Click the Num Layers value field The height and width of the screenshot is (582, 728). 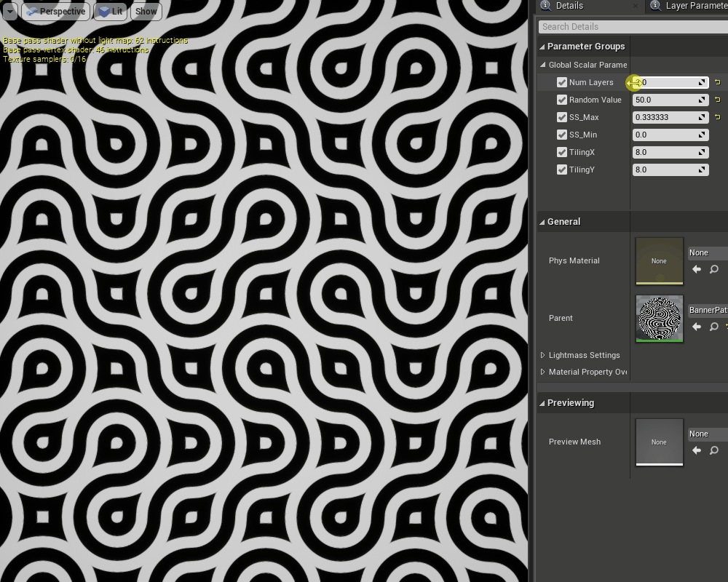(670, 82)
